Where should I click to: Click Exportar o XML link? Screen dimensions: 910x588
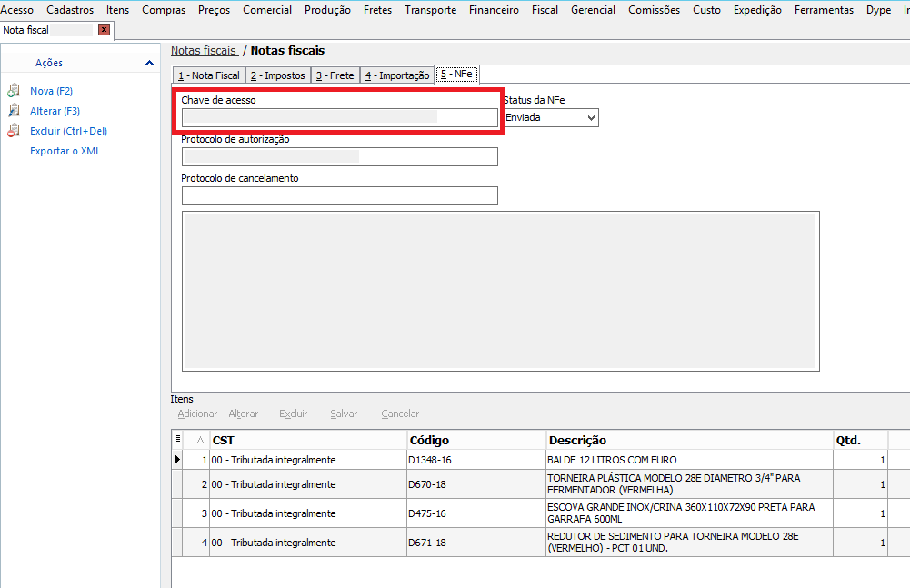[x=65, y=151]
